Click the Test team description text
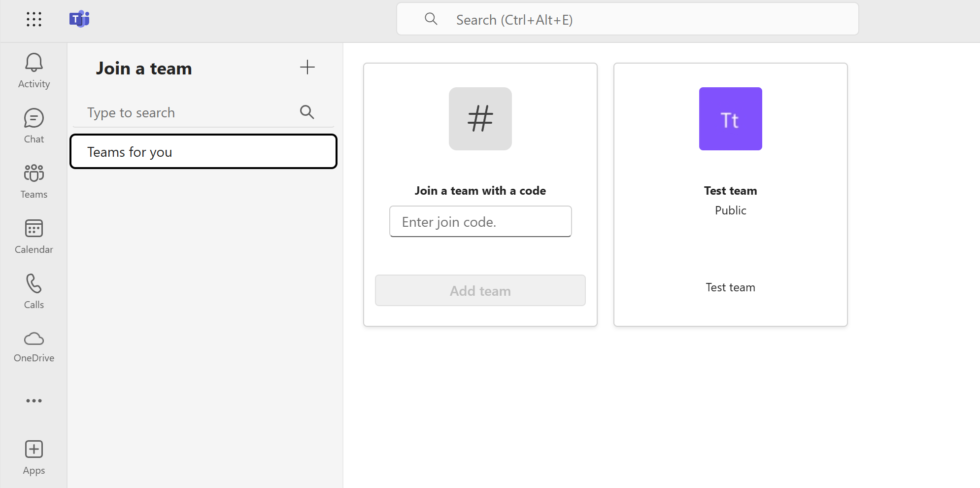This screenshot has height=488, width=980. click(731, 287)
